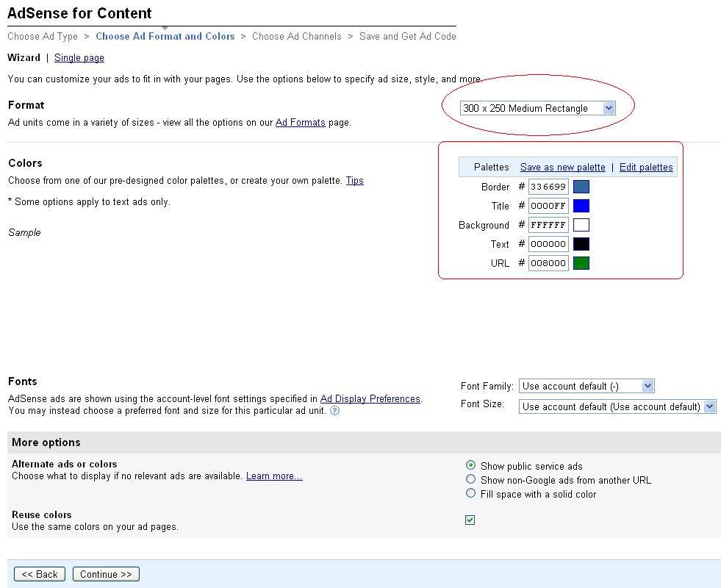
Task: Switch to Single page view
Action: tap(79, 58)
